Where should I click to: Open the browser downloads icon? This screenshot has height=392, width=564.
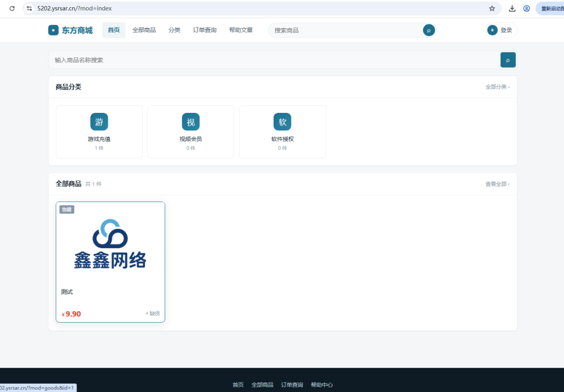pos(512,8)
